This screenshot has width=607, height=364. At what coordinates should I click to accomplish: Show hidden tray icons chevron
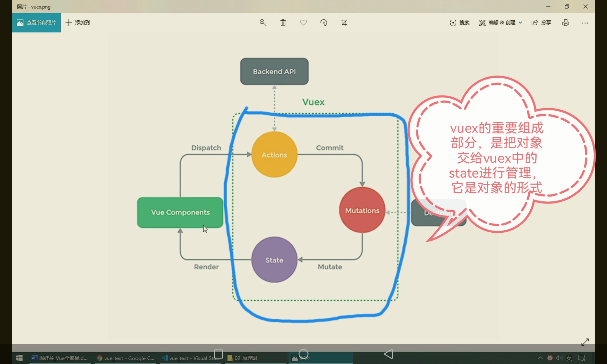[x=540, y=358]
